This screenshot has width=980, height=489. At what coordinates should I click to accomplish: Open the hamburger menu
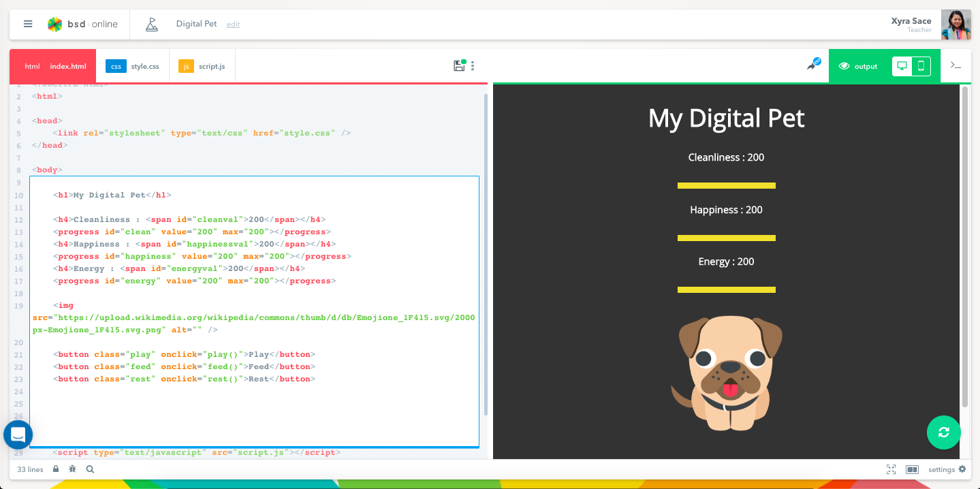pyautogui.click(x=28, y=24)
